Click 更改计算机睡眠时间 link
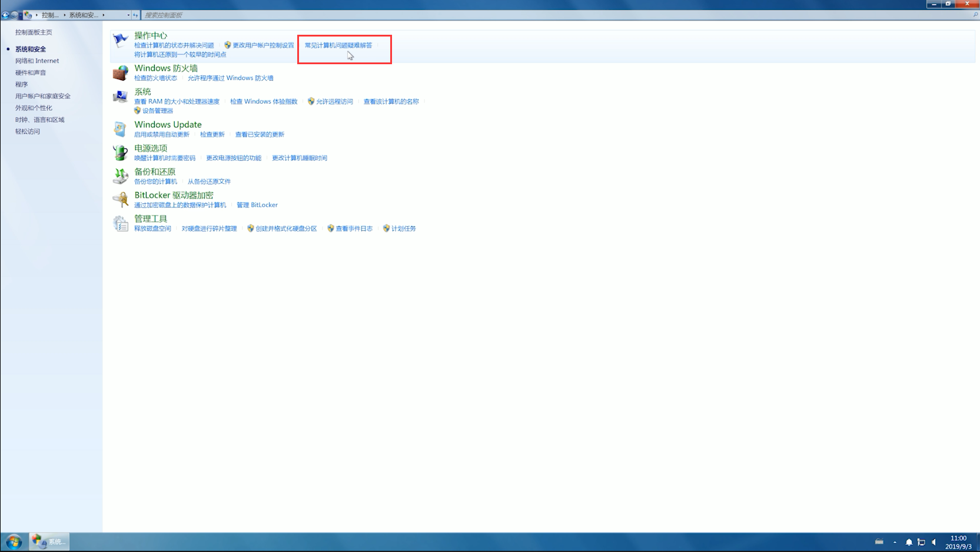Viewport: 980px width, 552px height. coord(300,158)
